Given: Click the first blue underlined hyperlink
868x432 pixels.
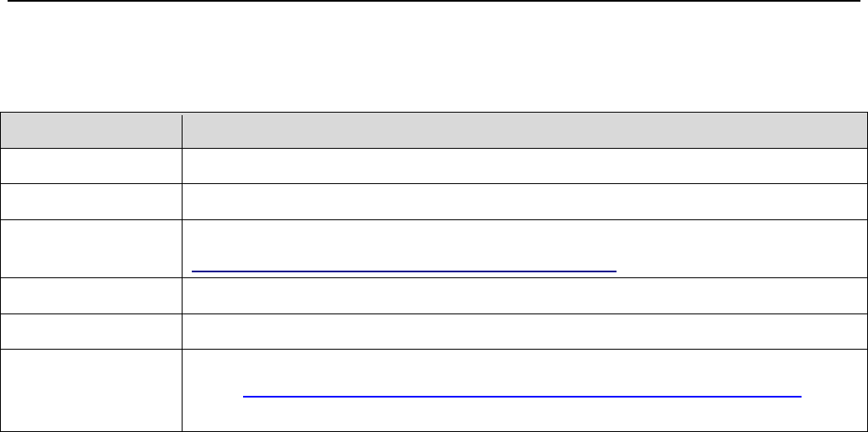Looking at the screenshot, I should click(404, 271).
